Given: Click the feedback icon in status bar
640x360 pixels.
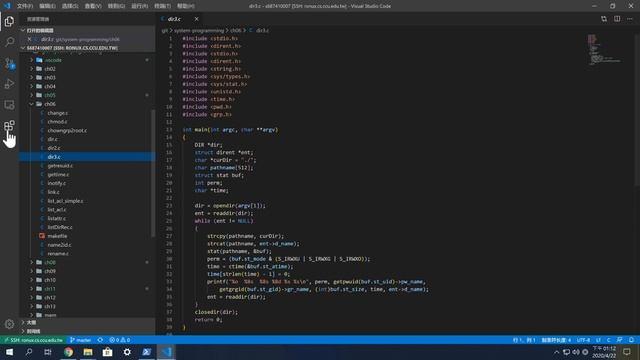Looking at the screenshot, I should point(620,340).
